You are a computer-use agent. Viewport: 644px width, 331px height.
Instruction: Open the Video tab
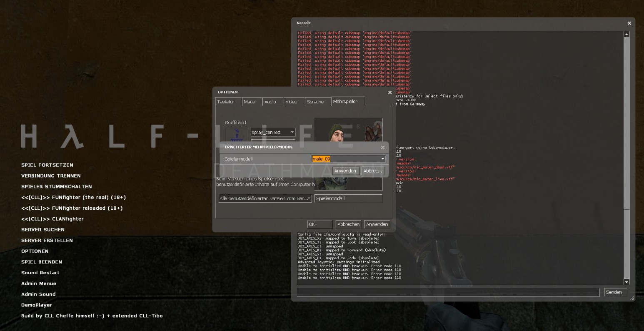(x=294, y=102)
